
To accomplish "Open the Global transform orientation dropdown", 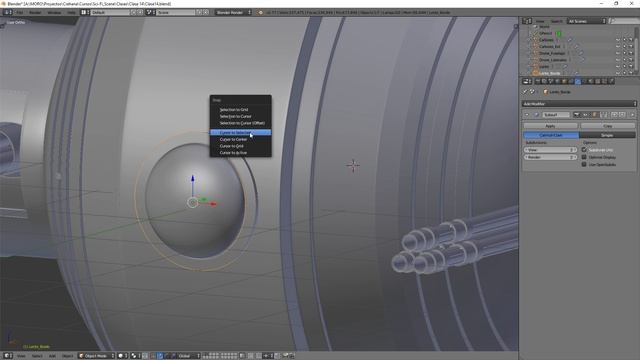I will coord(189,356).
